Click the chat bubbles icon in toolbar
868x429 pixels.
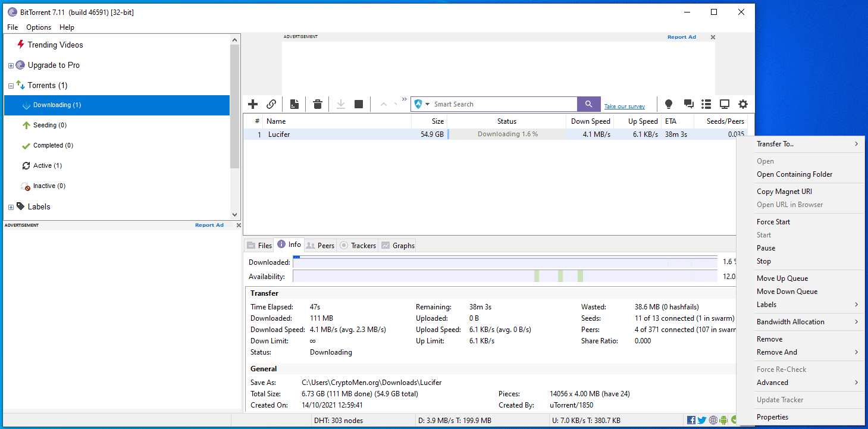tap(688, 104)
